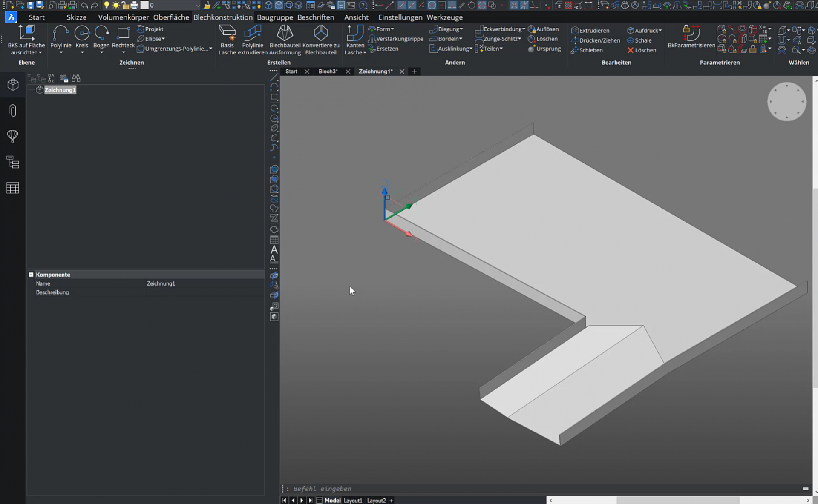
Task: Switch to Layout2 tab
Action: point(376,501)
